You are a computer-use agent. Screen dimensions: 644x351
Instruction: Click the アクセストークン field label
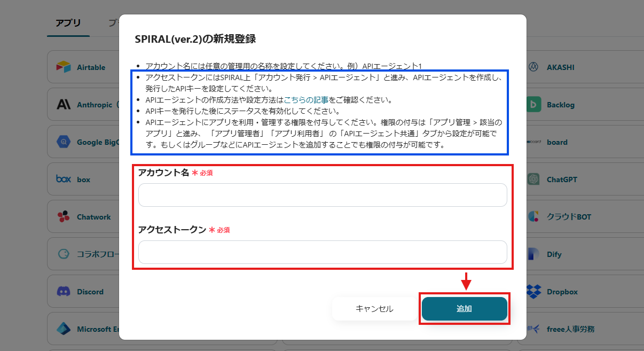[x=172, y=230]
